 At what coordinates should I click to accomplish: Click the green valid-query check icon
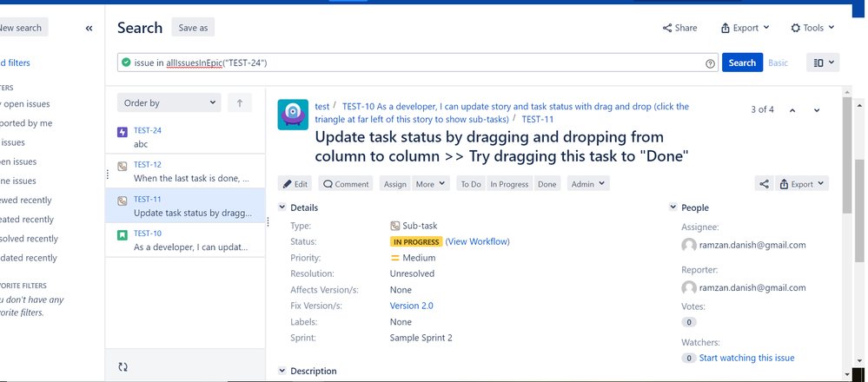(x=126, y=63)
